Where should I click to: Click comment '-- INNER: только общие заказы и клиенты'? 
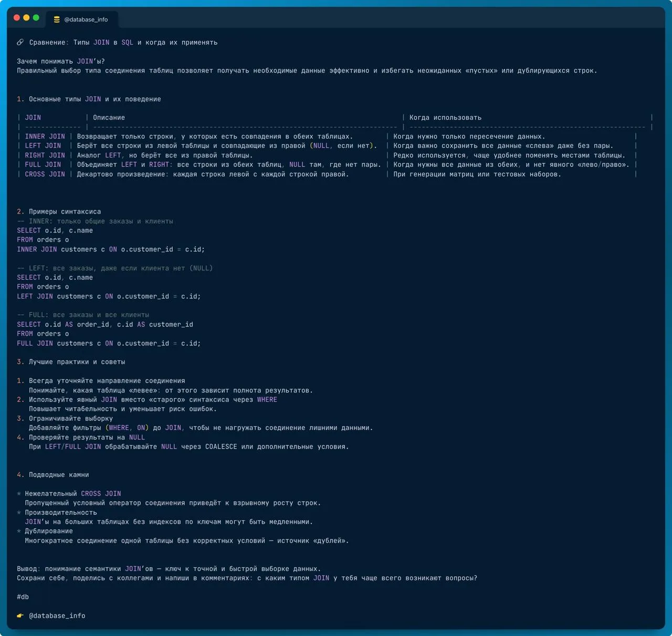(95, 221)
